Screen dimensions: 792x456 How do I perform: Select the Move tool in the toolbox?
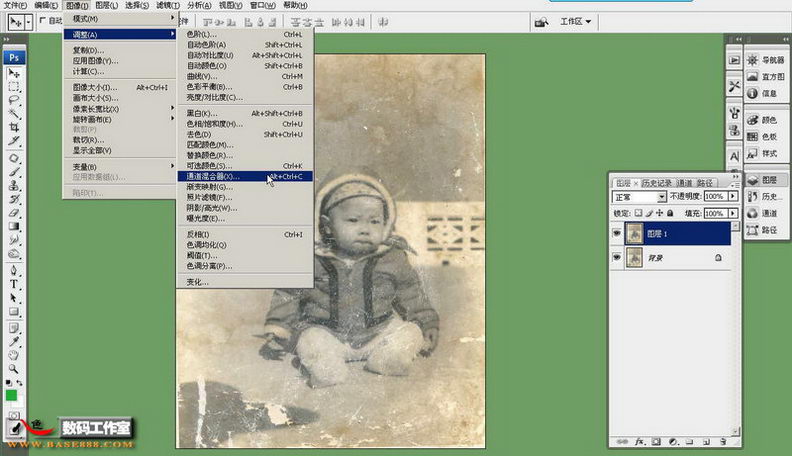[14, 74]
